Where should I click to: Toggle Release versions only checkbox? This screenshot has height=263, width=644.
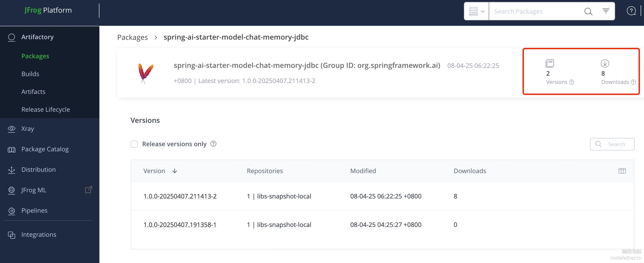[x=134, y=144]
